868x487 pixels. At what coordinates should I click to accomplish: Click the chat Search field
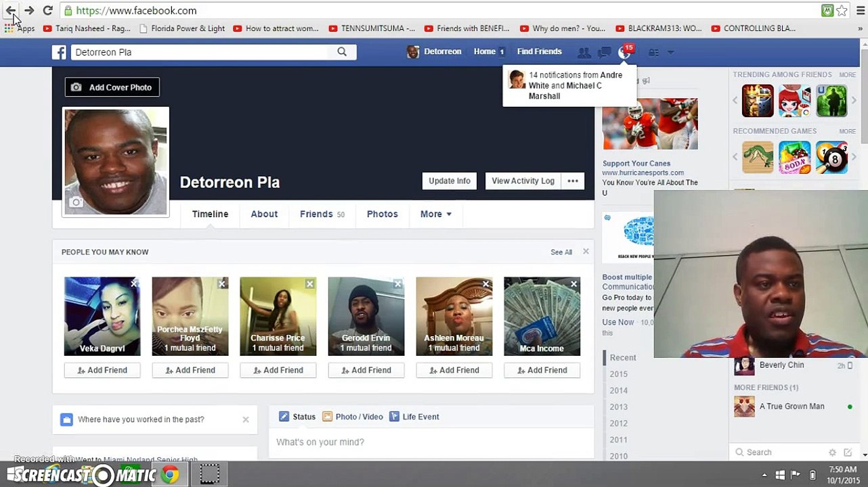(x=780, y=453)
